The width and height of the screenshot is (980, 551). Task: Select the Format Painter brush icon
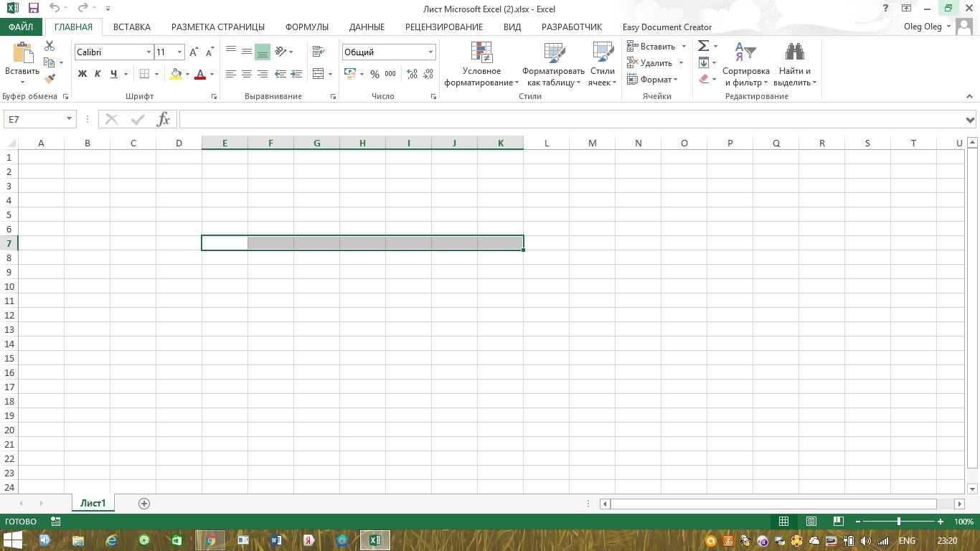pos(50,79)
